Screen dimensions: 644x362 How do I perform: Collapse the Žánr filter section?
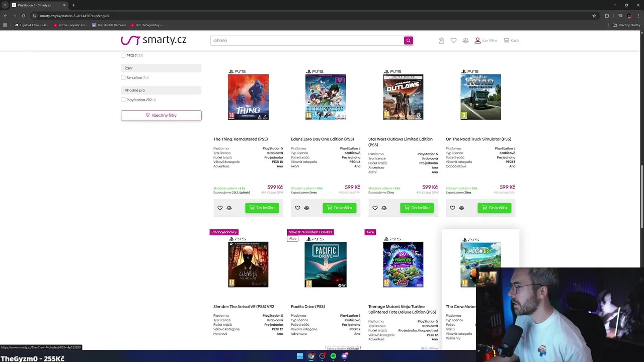coord(161,68)
